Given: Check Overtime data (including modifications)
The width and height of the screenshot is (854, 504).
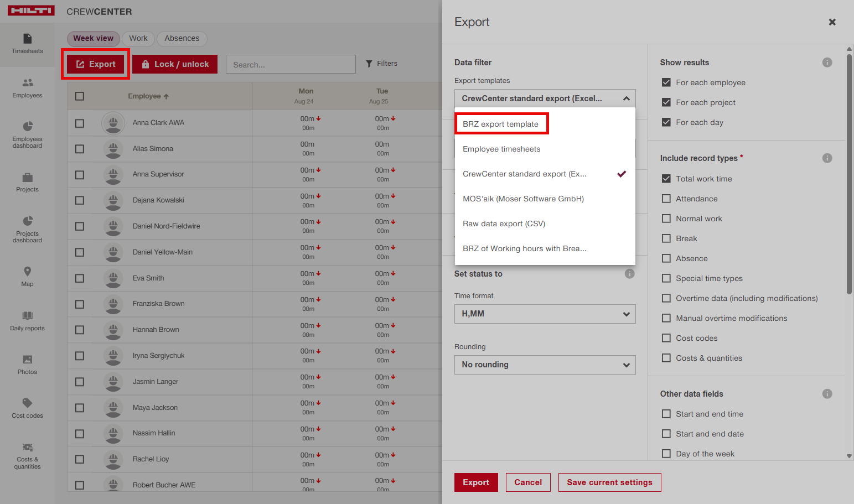Looking at the screenshot, I should click(x=666, y=298).
